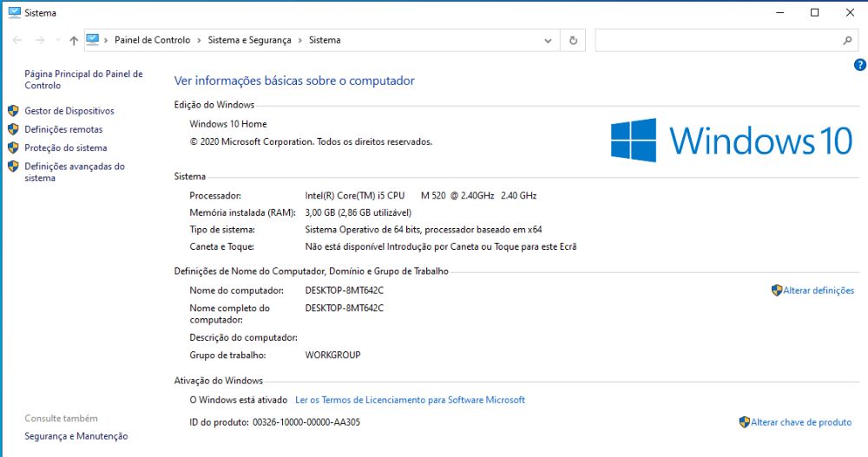This screenshot has width=868, height=457.
Task: Select O Windows está ativado text
Action: (x=239, y=400)
